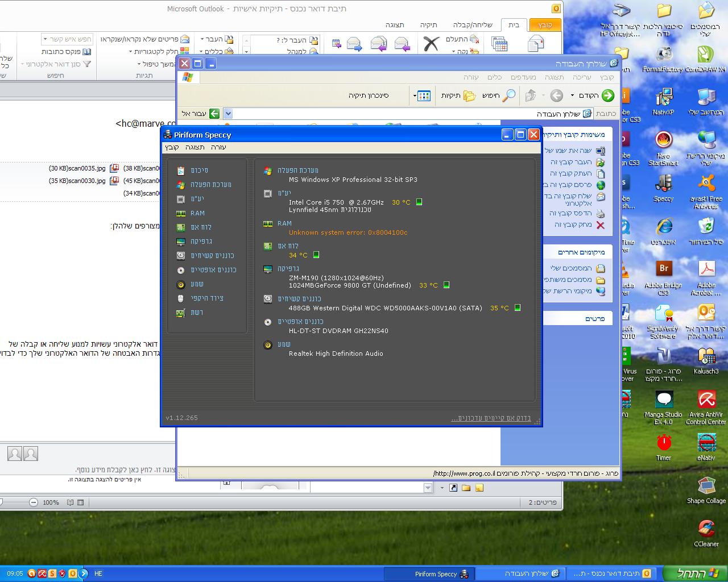Click Outlook zoom out minus button
The width and height of the screenshot is (728, 582).
(x=33, y=502)
